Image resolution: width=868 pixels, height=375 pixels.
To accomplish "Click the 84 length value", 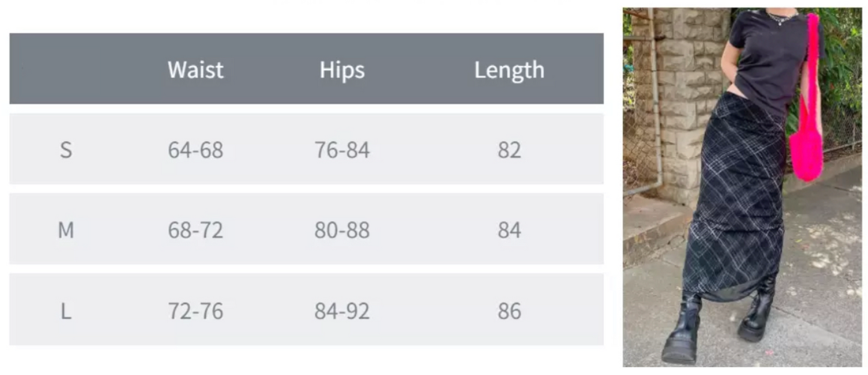I will [509, 230].
